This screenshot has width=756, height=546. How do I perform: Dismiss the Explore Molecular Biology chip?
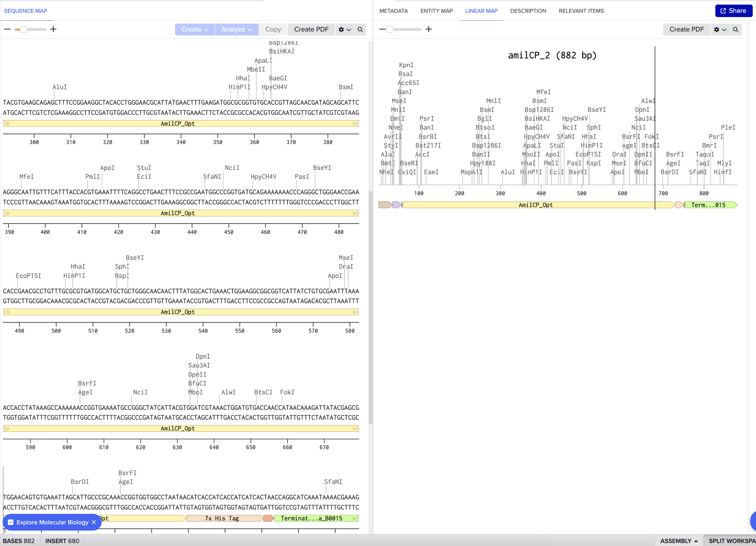tap(94, 522)
